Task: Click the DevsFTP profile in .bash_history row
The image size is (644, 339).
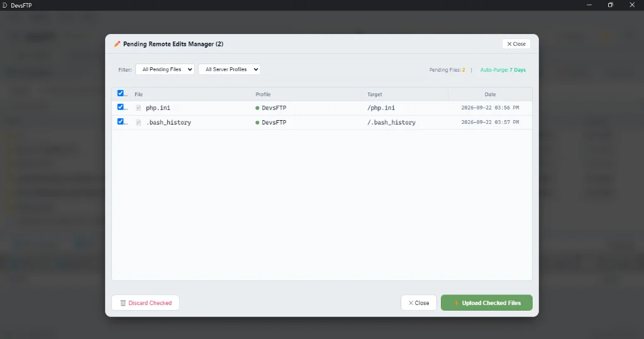Action: pos(274,123)
